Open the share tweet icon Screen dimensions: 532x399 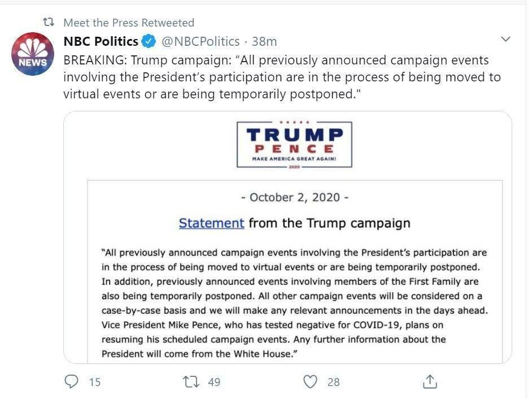(430, 381)
